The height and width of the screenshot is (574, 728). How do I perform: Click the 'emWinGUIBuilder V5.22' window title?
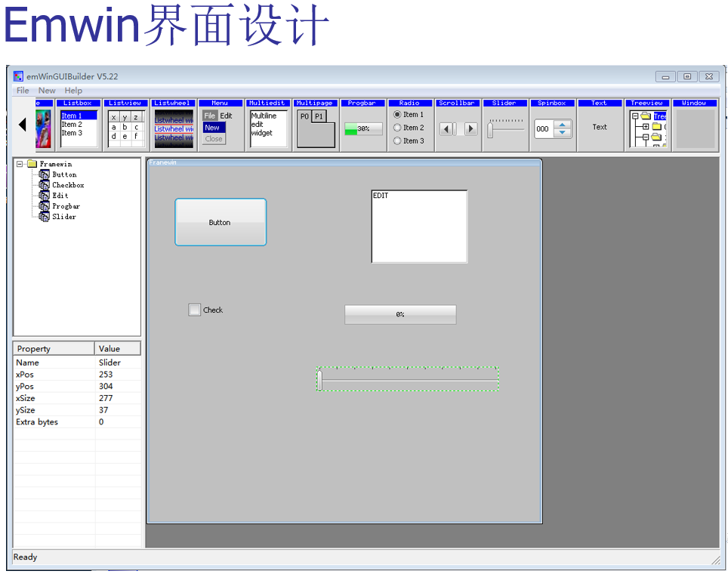pos(72,76)
